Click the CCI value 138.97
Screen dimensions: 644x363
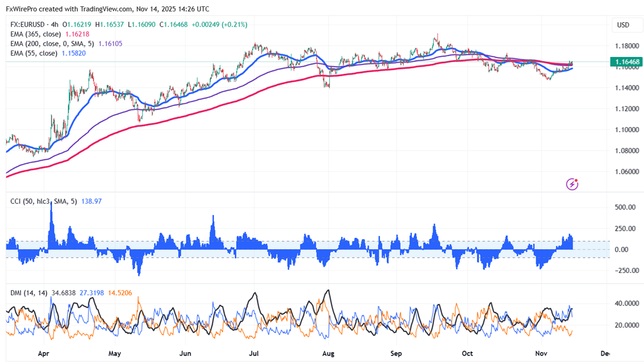92,201
